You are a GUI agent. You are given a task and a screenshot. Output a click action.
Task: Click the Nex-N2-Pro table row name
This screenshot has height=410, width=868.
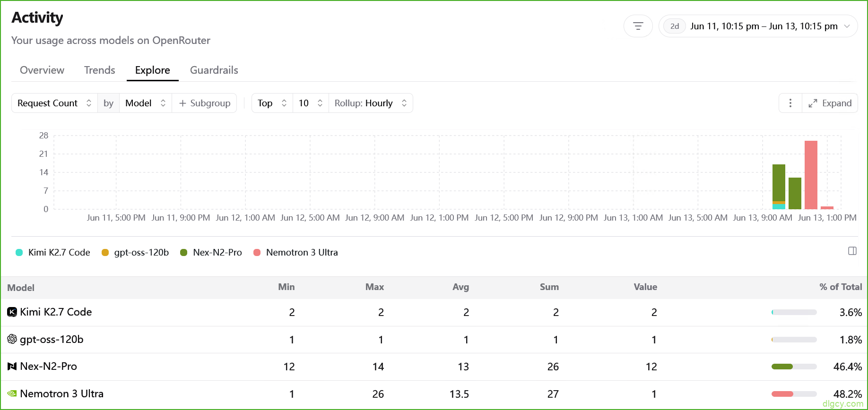(x=48, y=366)
